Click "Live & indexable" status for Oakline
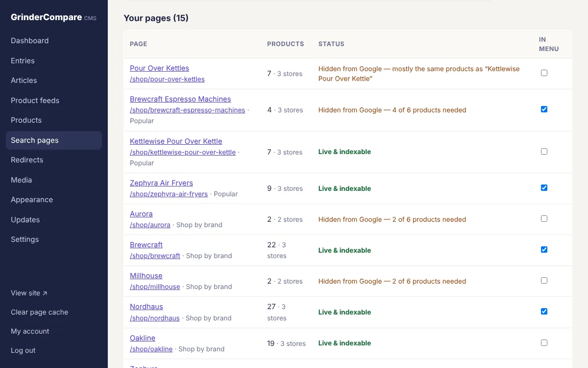Screen dimensions: 588x368 344,343
